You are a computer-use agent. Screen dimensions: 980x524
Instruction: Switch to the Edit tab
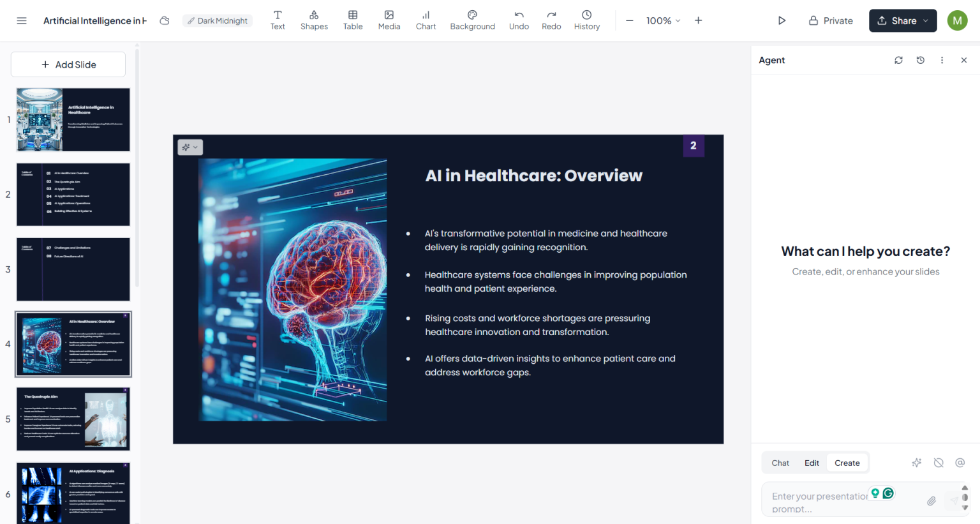tap(812, 463)
